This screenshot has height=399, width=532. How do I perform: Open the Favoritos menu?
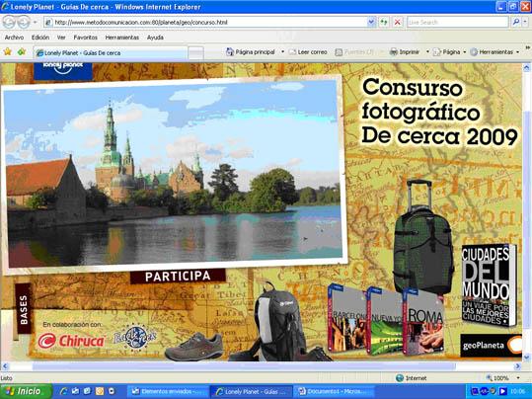86,38
